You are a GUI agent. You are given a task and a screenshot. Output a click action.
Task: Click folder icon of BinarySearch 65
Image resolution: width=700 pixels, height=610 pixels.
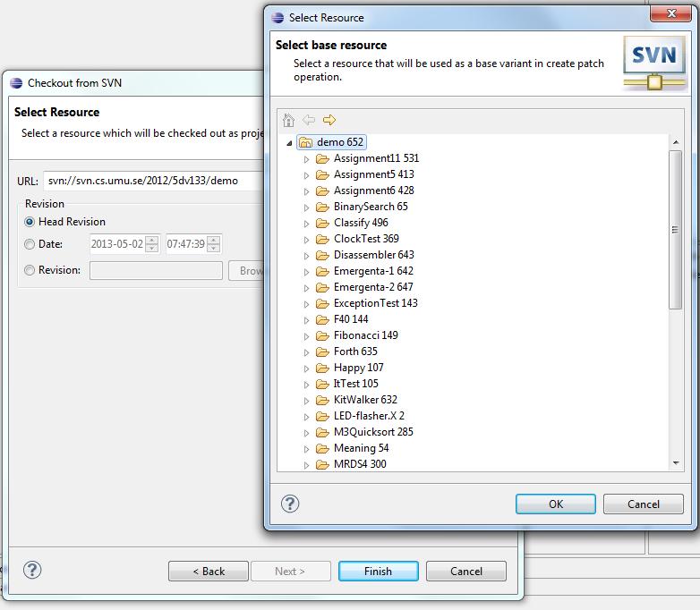(322, 207)
